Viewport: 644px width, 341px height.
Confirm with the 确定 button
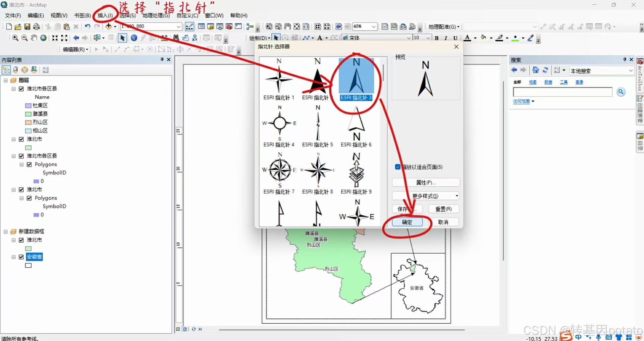(407, 222)
